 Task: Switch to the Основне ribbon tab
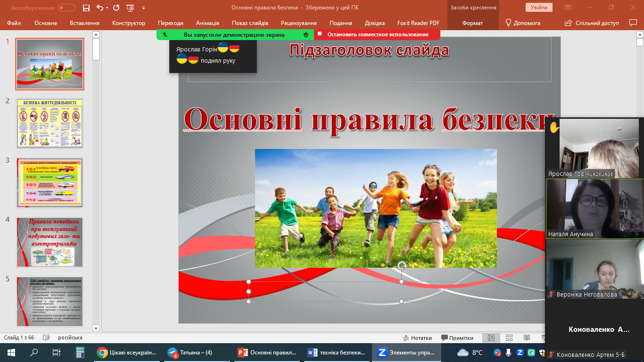46,23
